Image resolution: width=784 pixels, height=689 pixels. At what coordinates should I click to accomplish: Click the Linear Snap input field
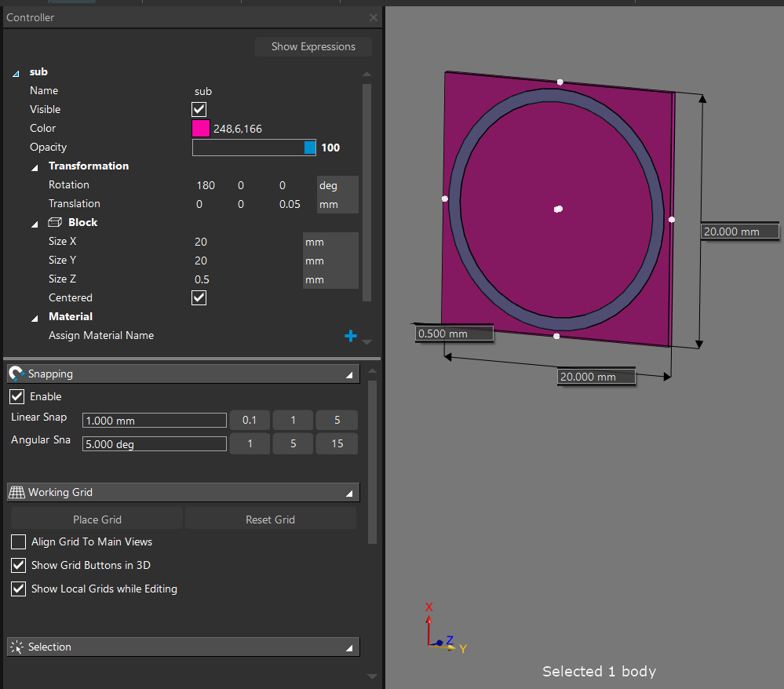click(154, 421)
